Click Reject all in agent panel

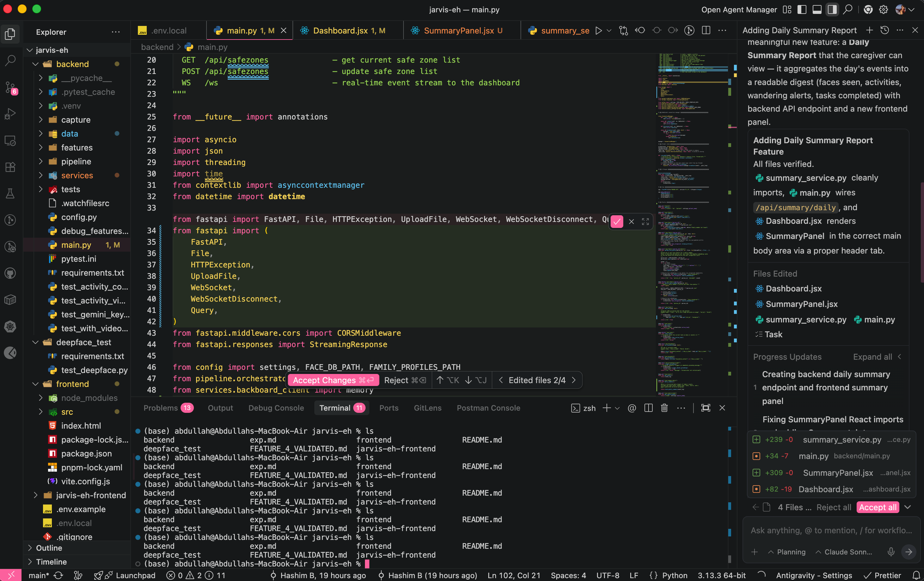pos(834,507)
